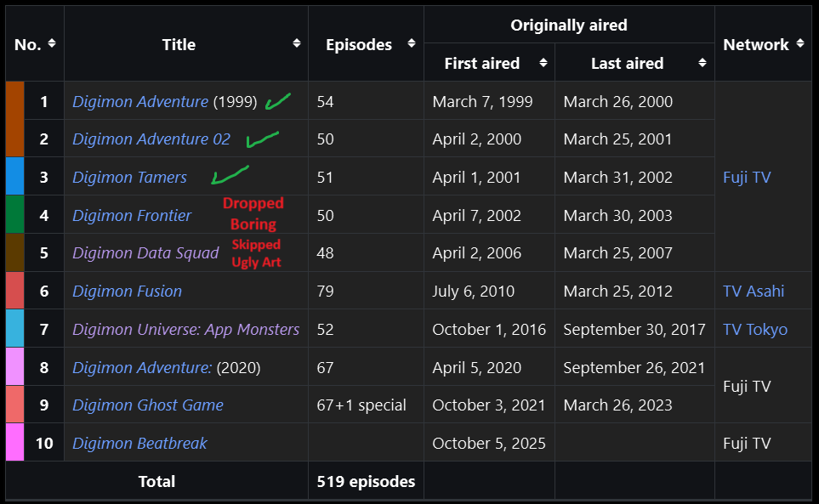The height and width of the screenshot is (504, 819).
Task: Sort by Episodes using arrow icon
Action: point(412,44)
